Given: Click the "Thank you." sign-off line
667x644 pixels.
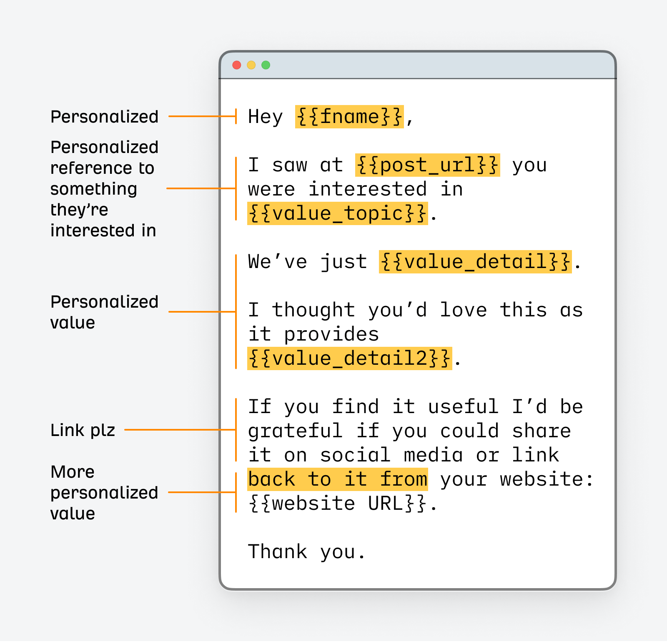Looking at the screenshot, I should [307, 552].
